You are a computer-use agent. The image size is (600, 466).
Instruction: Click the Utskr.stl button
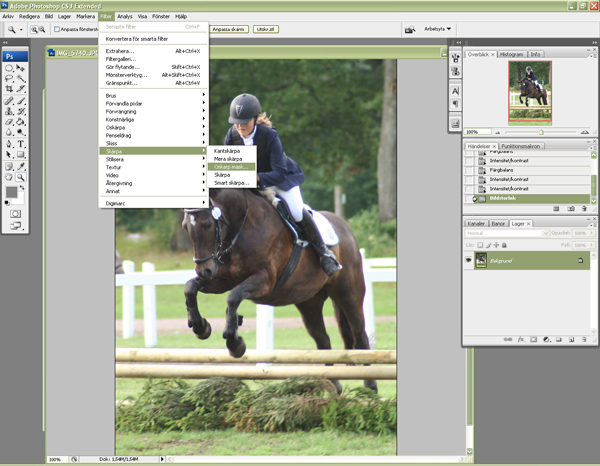[x=266, y=29]
